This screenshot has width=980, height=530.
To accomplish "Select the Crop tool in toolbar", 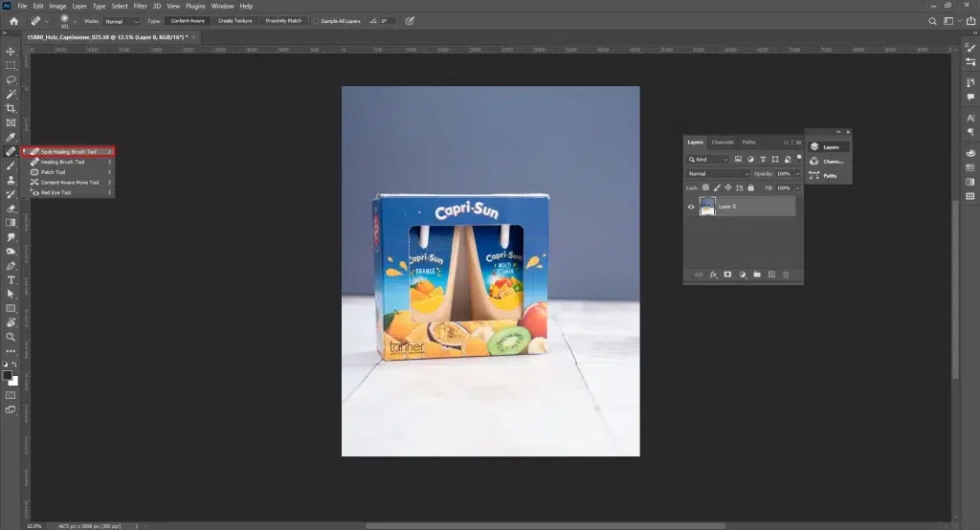I will pos(11,108).
